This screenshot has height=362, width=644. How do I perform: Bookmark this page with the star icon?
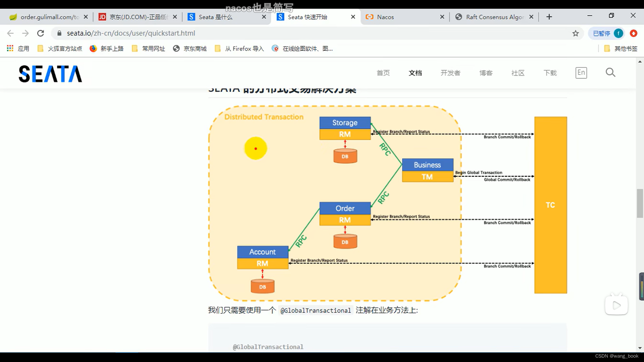pyautogui.click(x=576, y=33)
